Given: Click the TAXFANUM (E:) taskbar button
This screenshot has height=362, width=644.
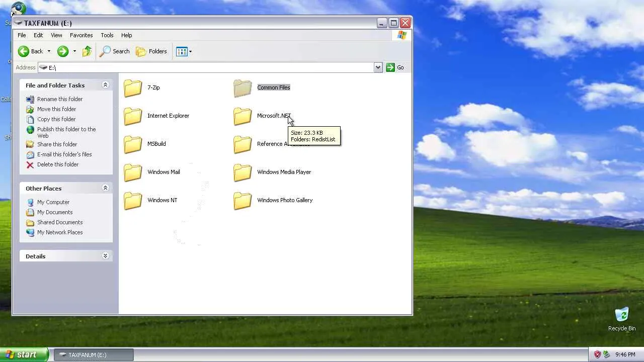Looking at the screenshot, I should 94,354.
